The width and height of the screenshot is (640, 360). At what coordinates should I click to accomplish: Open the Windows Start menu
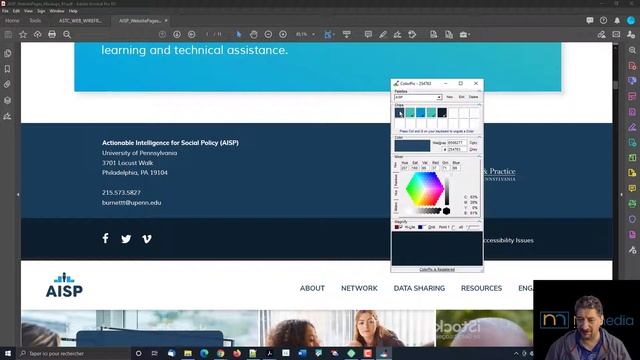[8, 353]
